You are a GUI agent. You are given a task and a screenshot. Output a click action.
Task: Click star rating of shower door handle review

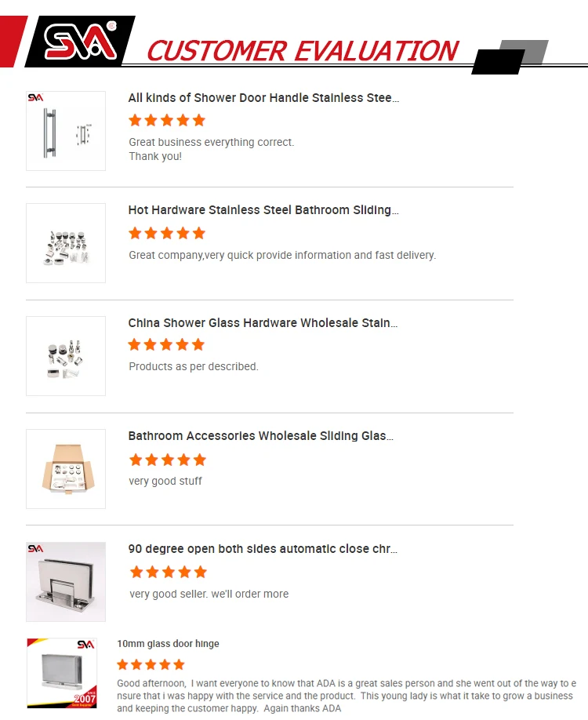(x=167, y=120)
